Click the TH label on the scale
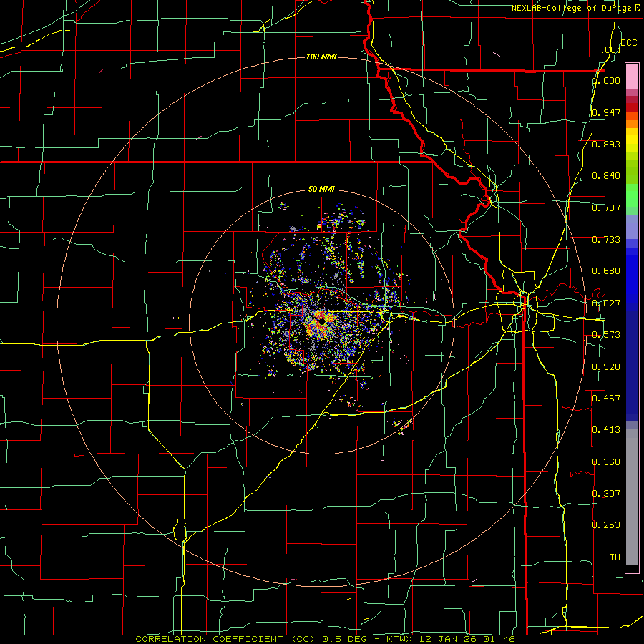Screen dimensions: 644x644 (x=615, y=557)
